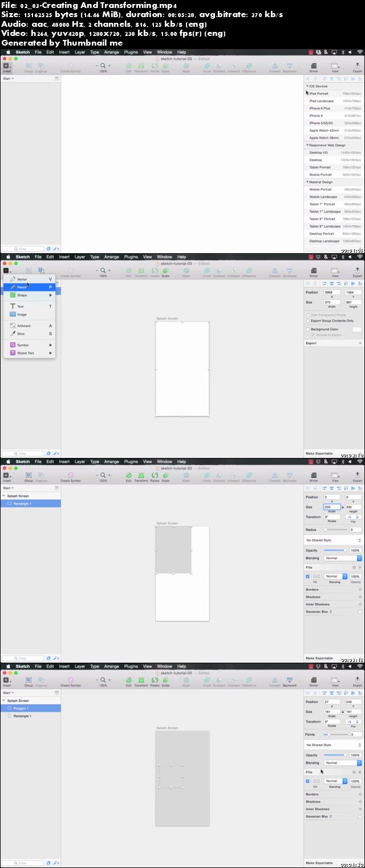Select the Polygon 1 layer
Viewport: 365px width, 868px height.
(x=31, y=708)
